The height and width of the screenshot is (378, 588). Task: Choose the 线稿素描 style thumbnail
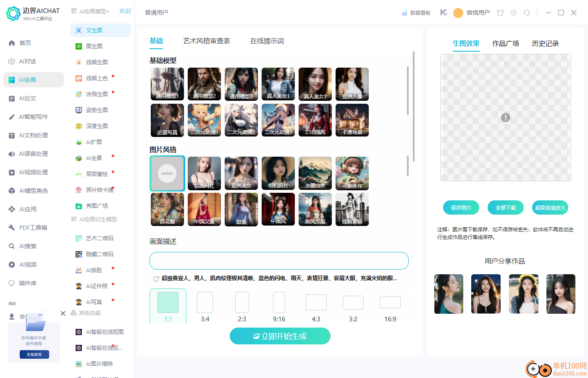coord(352,209)
